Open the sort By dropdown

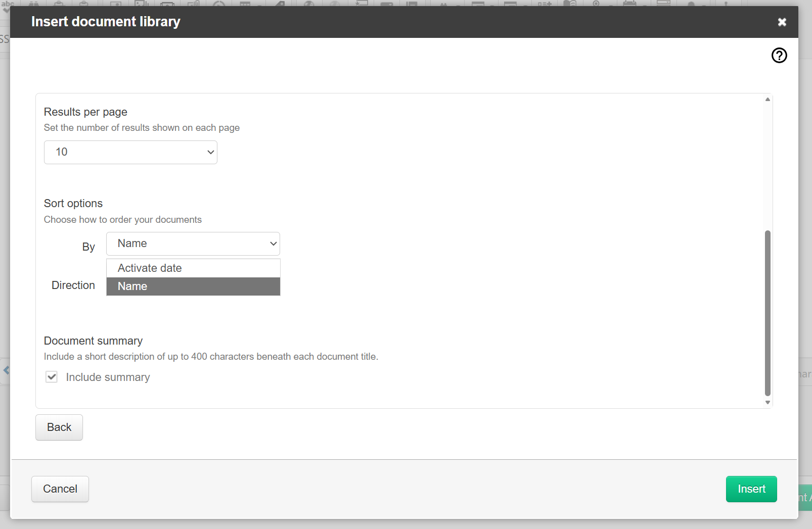point(193,244)
